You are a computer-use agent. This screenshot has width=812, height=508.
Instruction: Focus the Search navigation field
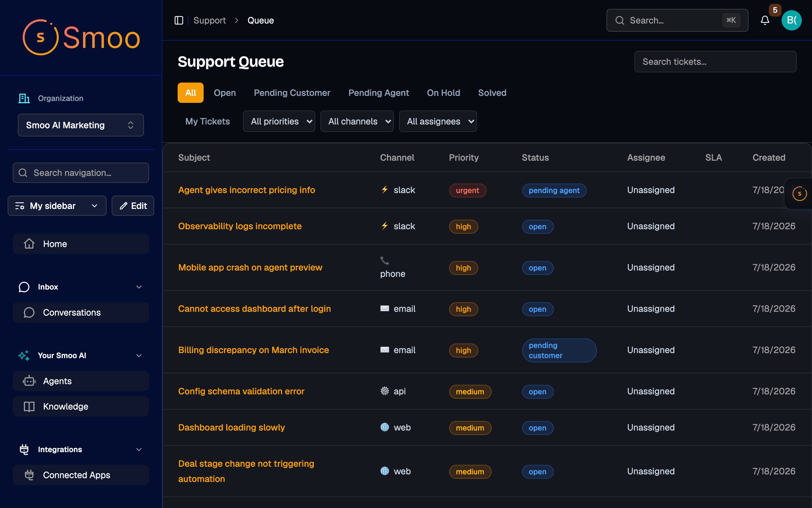click(81, 173)
